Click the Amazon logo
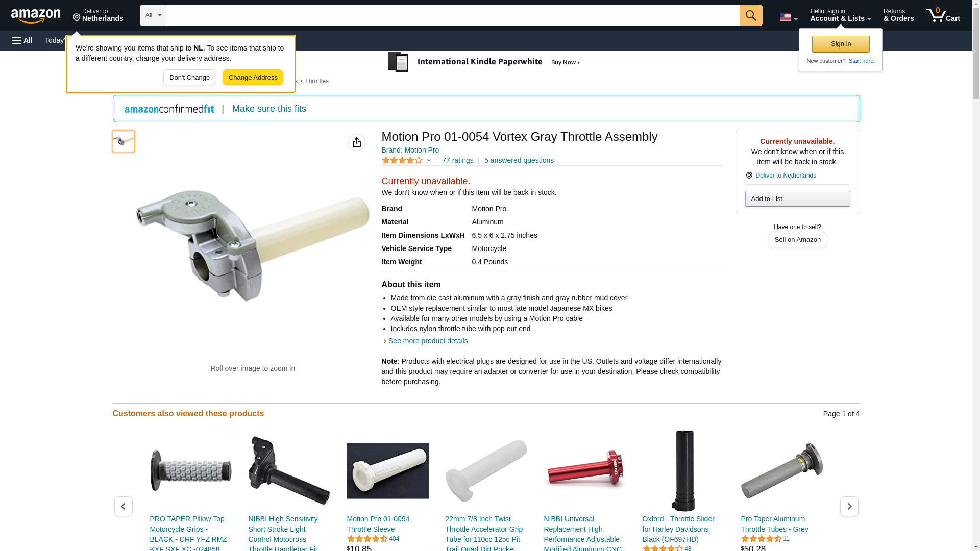 (x=36, y=16)
